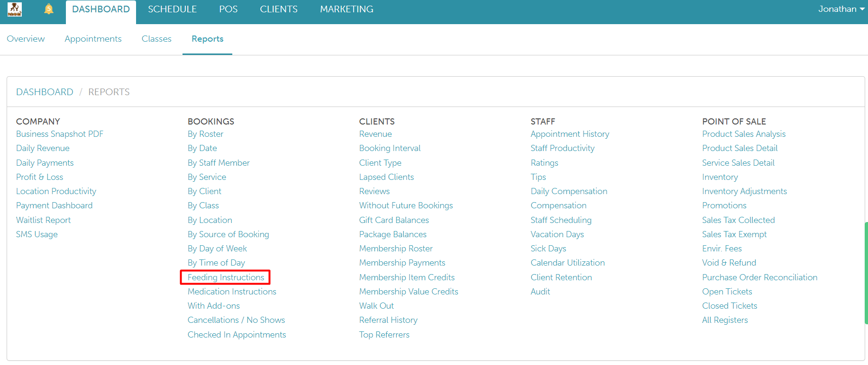
Task: Open Without Future Bookings report
Action: pyautogui.click(x=406, y=205)
